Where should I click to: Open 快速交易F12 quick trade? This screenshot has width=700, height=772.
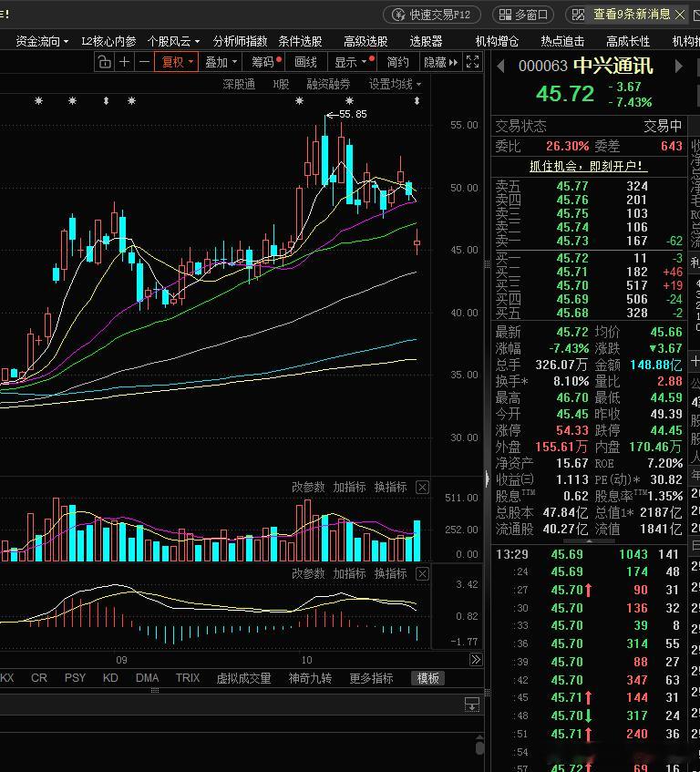tap(432, 15)
